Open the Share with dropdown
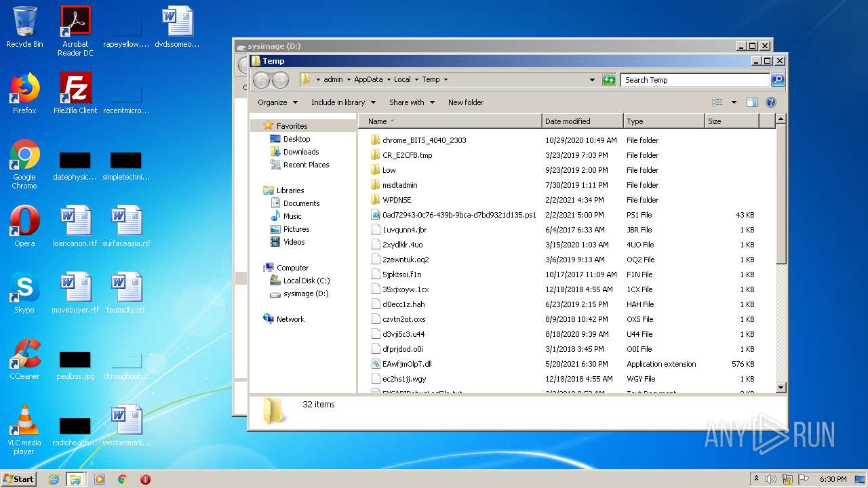 pyautogui.click(x=412, y=102)
